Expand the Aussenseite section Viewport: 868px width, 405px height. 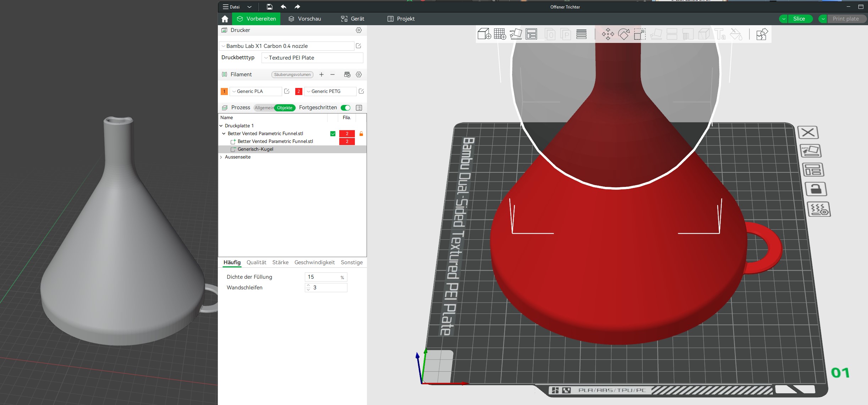[221, 157]
